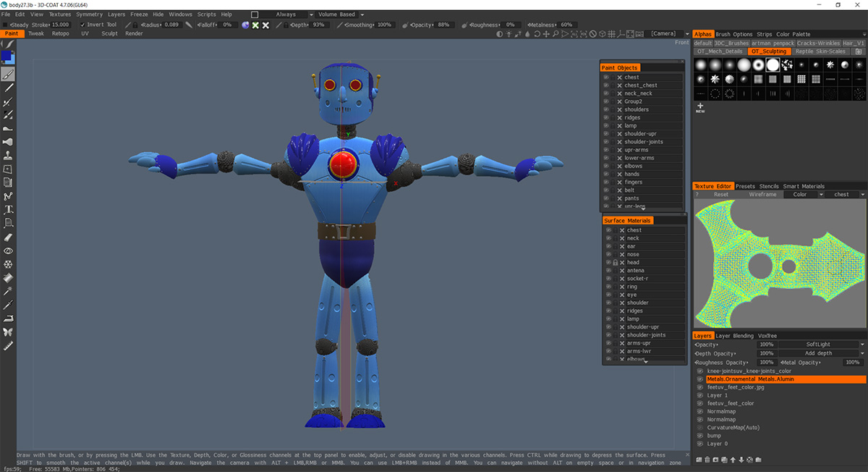The height and width of the screenshot is (472, 868).
Task: Select the eye Hide tool in left toolbar
Action: tap(9, 250)
